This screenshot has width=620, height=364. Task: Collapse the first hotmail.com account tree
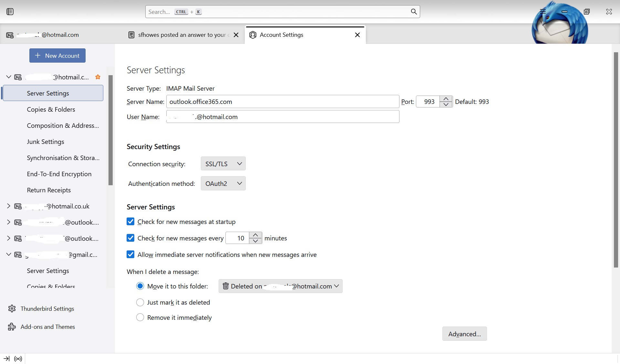pyautogui.click(x=9, y=77)
